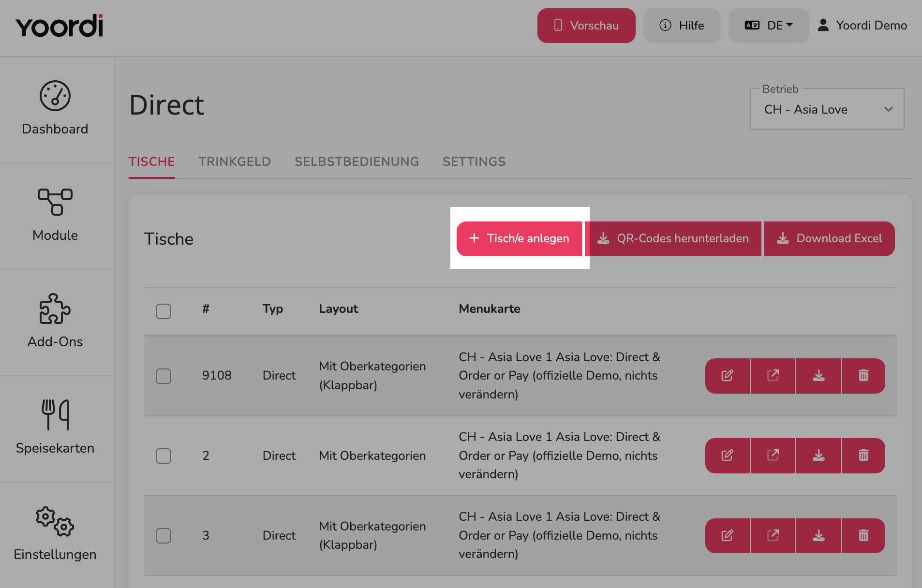Open the DE language dropdown

point(769,26)
